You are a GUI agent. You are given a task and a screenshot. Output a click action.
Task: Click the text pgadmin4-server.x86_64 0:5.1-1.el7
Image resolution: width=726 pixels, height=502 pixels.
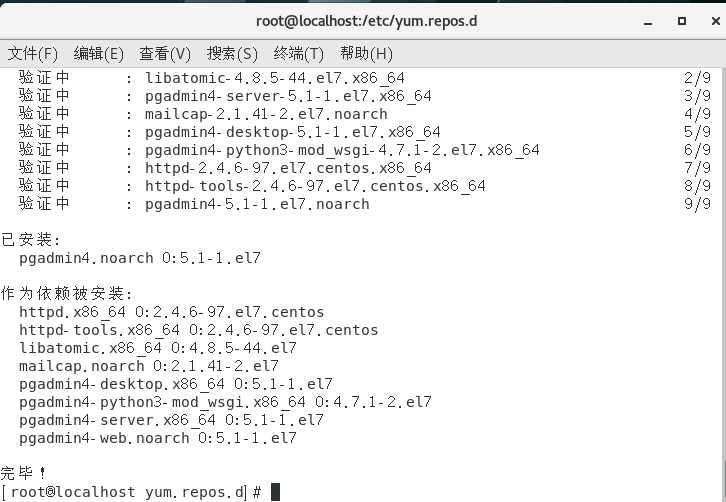click(171, 420)
